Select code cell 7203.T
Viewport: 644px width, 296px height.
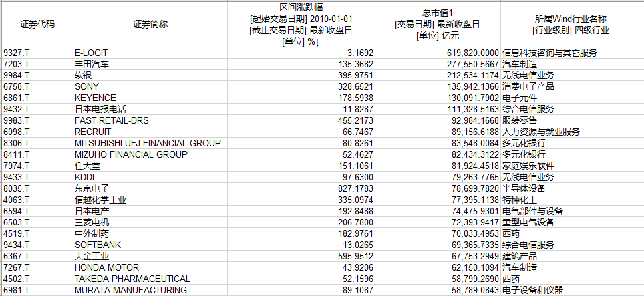pos(37,64)
